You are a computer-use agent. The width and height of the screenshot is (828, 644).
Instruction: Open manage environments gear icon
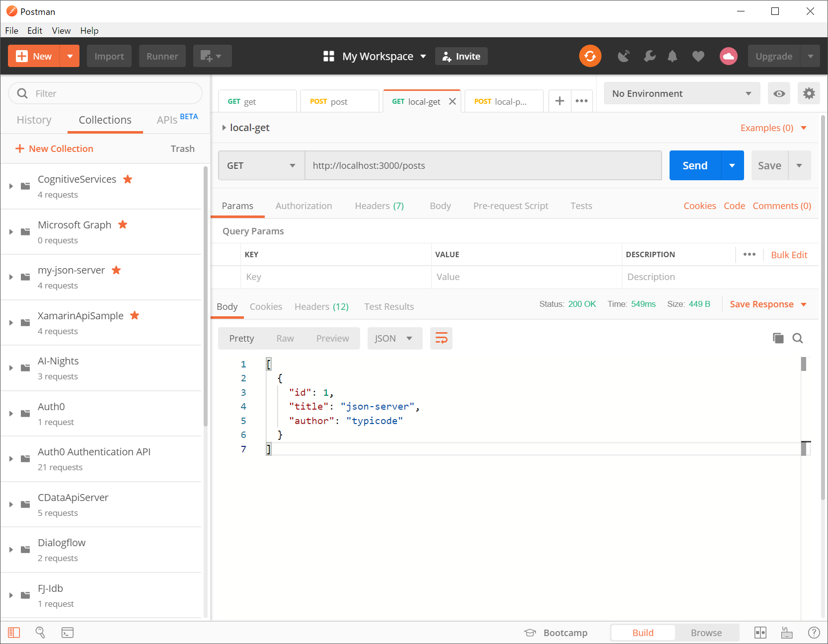(809, 93)
